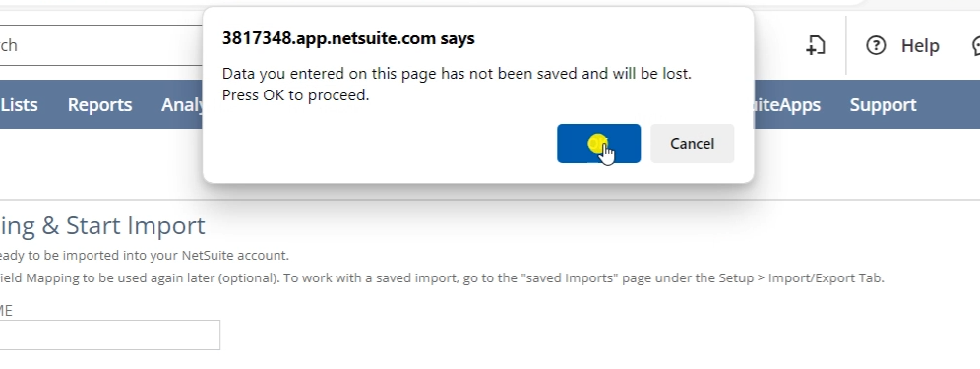
Task: Open the Analytics navigation menu
Action: pyautogui.click(x=182, y=104)
